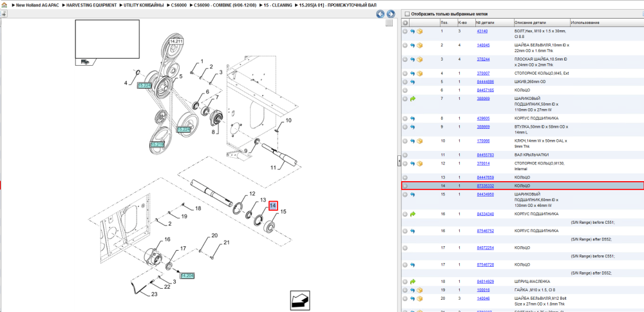Click the yellow box icon in row 140045

tap(420, 45)
